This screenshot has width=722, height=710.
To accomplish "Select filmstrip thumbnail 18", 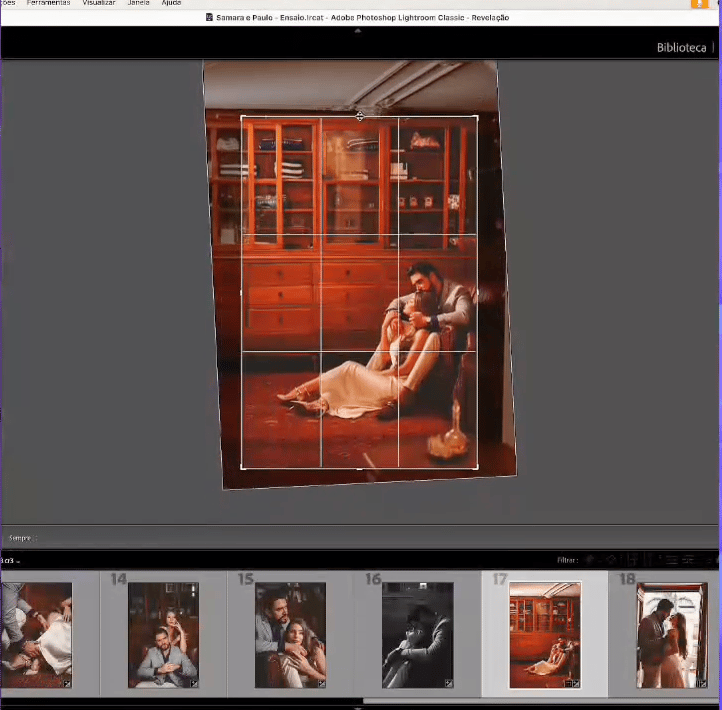I will (672, 635).
